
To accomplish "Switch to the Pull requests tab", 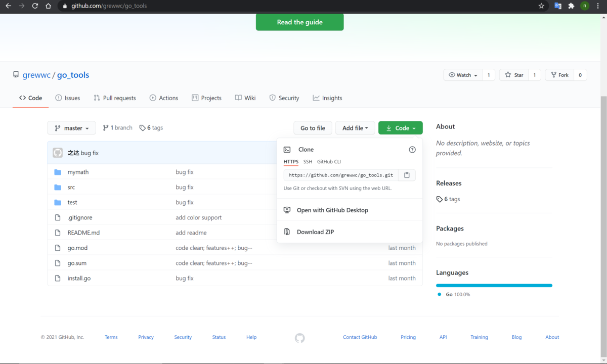I will pos(115,98).
